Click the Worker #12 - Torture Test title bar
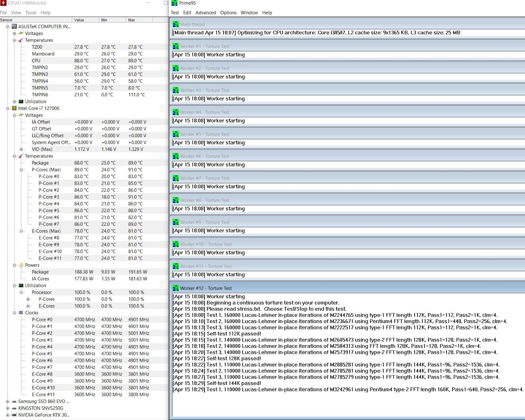 (347, 288)
